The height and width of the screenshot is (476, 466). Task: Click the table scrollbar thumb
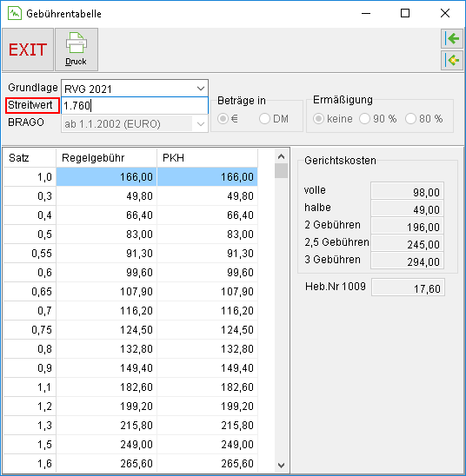pos(282,171)
